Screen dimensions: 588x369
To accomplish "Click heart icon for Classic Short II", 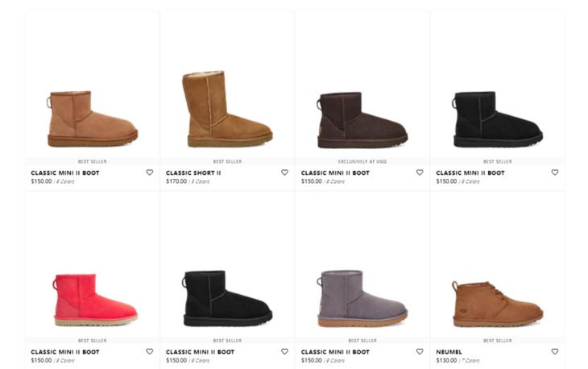I will pyautogui.click(x=284, y=172).
